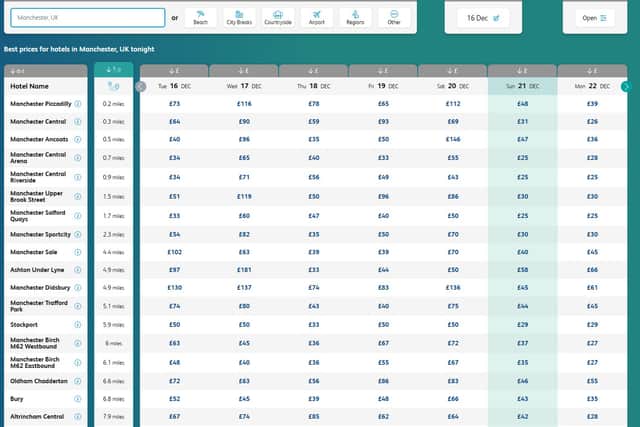The image size is (640, 427).
Task: Sort by price for Mon 22 Dec
Action: tap(592, 71)
